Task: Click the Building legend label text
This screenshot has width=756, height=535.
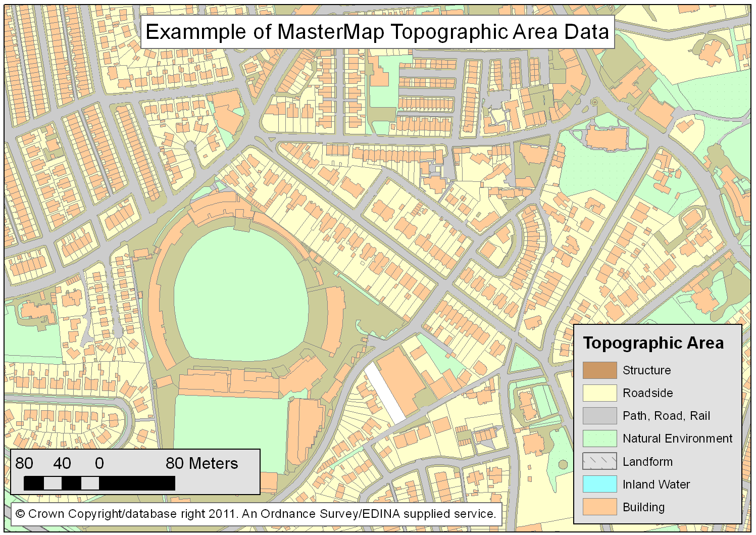Action: tap(644, 507)
